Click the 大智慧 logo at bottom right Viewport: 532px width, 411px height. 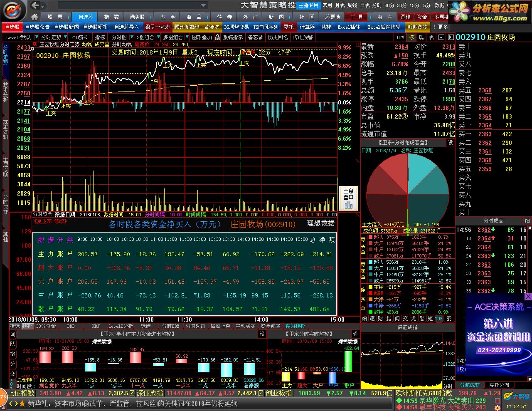point(517,396)
